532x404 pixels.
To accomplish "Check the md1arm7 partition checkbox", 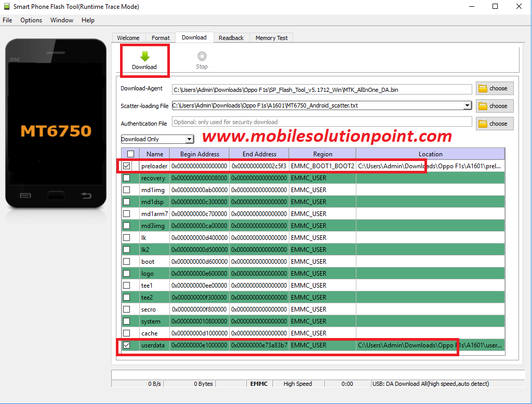I will 127,214.
